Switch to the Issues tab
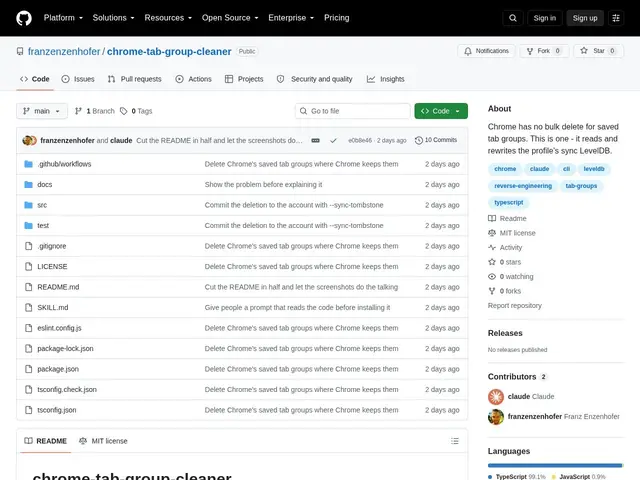This screenshot has width=640, height=480. point(78,79)
